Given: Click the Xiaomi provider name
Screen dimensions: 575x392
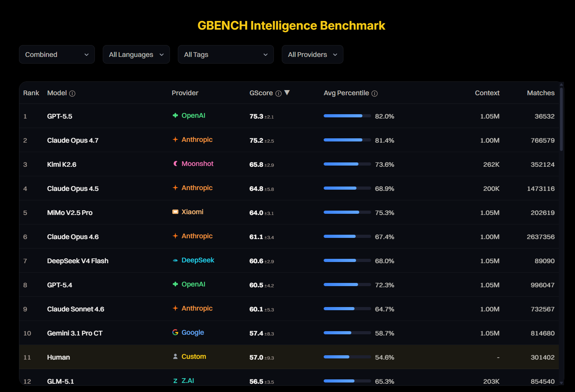Looking at the screenshot, I should coord(192,212).
